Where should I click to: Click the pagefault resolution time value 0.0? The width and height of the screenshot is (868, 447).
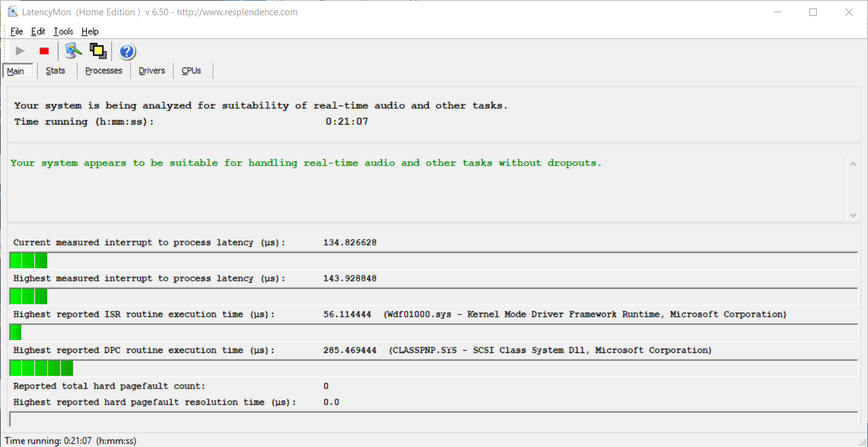coord(331,402)
